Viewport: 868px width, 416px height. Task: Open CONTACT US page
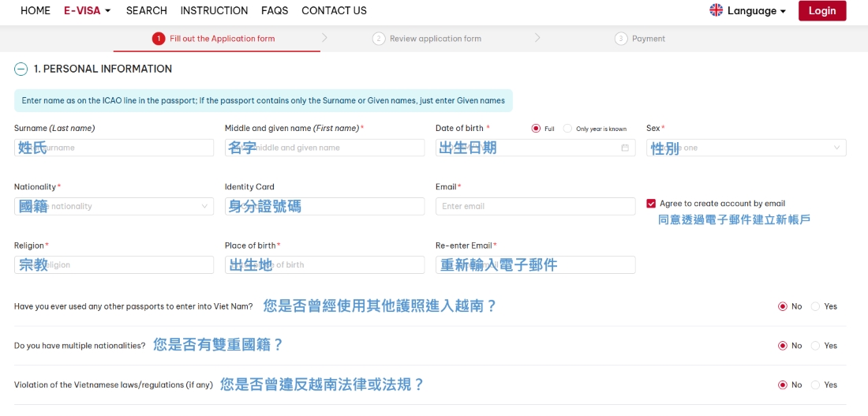pos(335,10)
